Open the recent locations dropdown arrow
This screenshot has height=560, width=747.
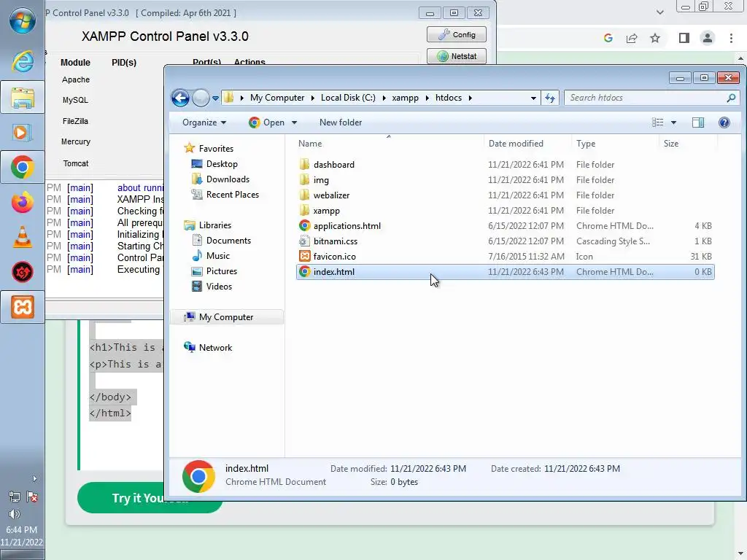coord(215,98)
